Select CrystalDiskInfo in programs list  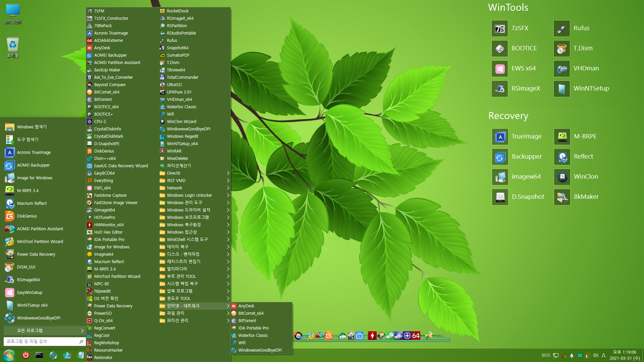pyautogui.click(x=122, y=129)
